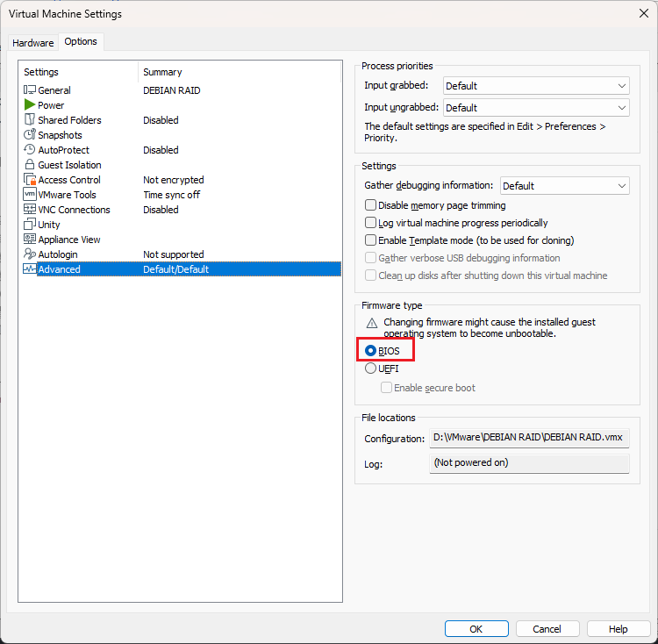Click the General settings monitor icon

coord(29,89)
